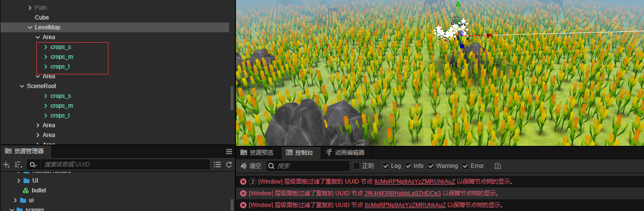Expand the uppercase UI asset folder
The width and height of the screenshot is (644, 211).
(19, 181)
